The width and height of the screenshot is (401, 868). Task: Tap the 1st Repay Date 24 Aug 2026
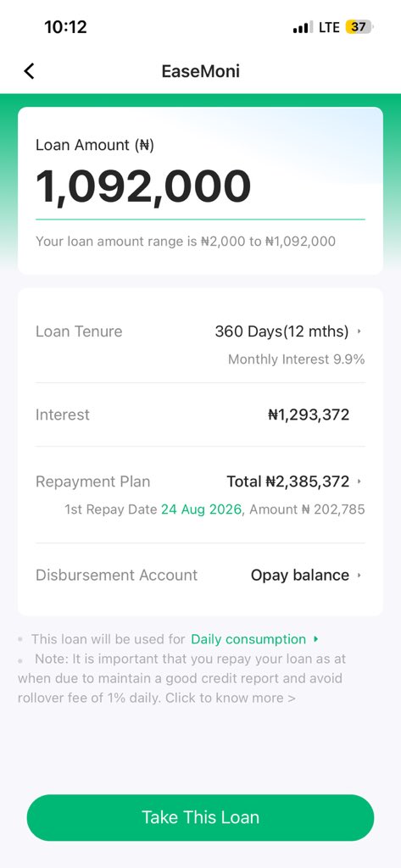click(x=201, y=509)
